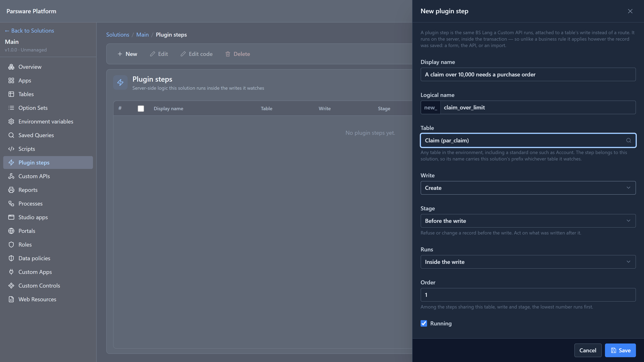Click the Cancel button
Viewport: 644px width, 362px height.
[x=588, y=350]
